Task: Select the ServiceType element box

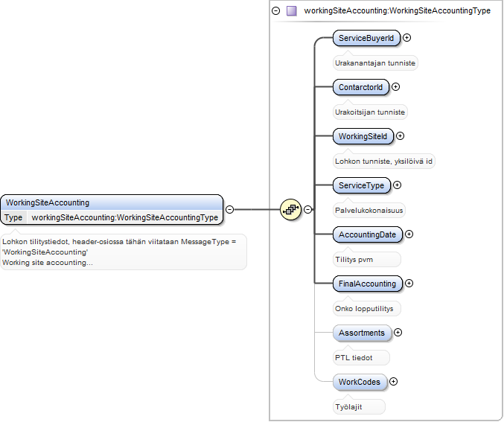Action: click(x=362, y=185)
